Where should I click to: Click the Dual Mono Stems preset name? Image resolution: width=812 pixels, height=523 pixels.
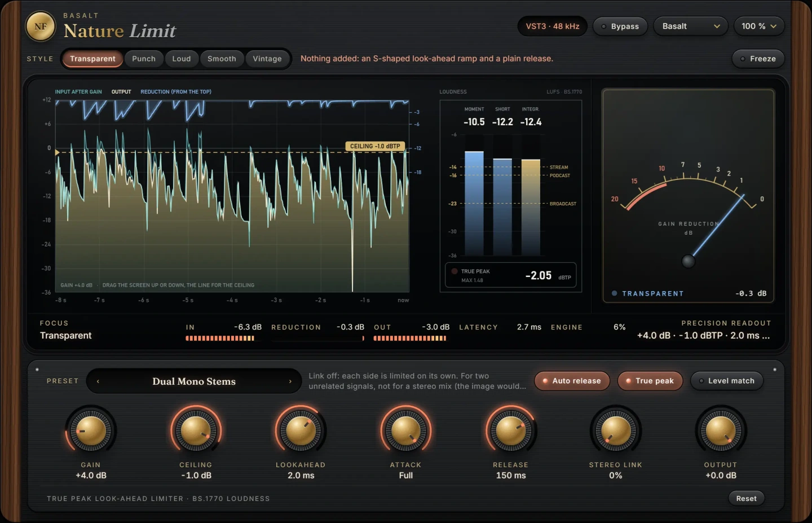click(194, 381)
